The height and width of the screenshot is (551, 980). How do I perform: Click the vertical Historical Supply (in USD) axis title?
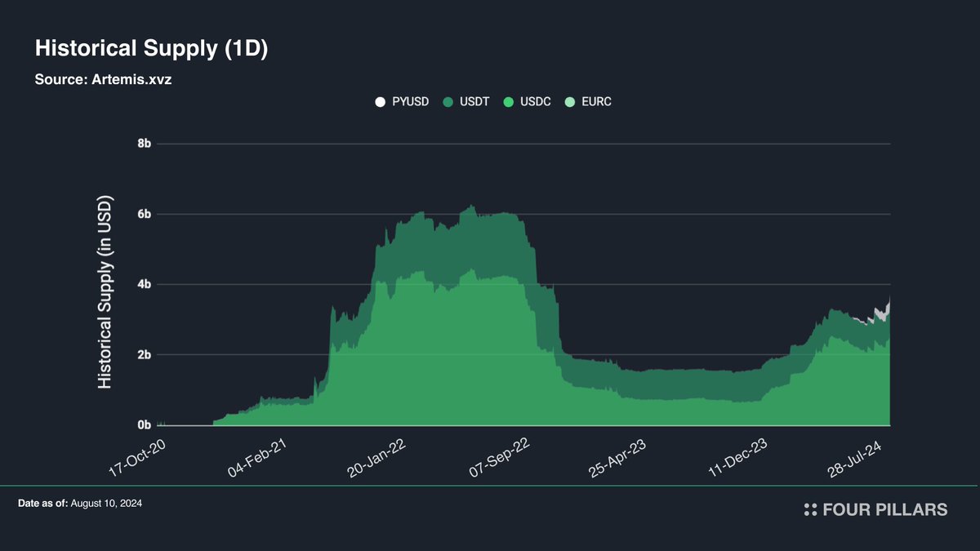(x=105, y=292)
